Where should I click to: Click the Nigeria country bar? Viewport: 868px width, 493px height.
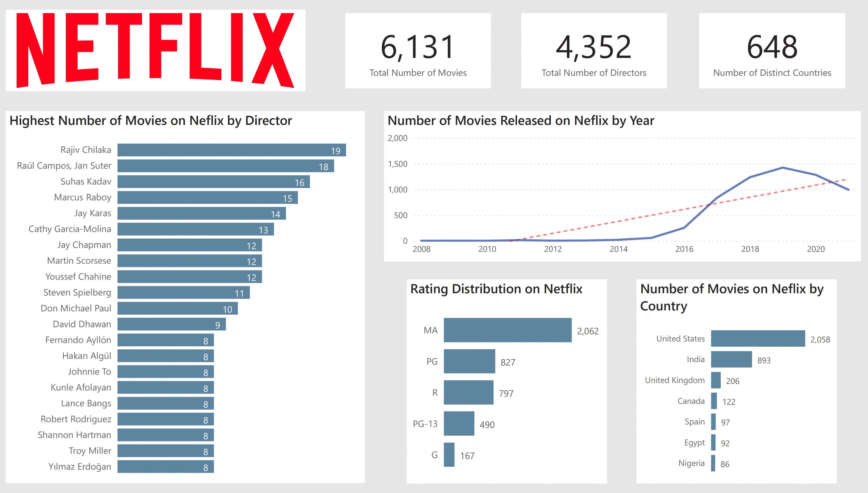[713, 463]
